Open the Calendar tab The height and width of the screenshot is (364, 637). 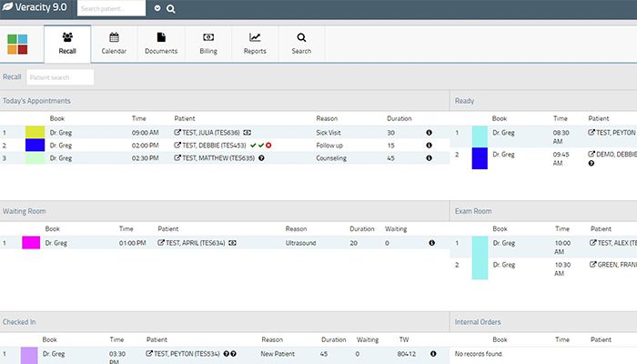coord(114,44)
